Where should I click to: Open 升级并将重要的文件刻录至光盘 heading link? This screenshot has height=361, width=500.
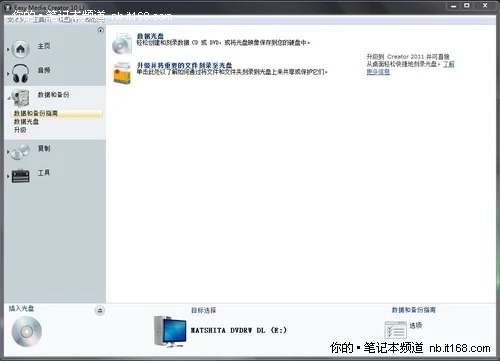(184, 65)
